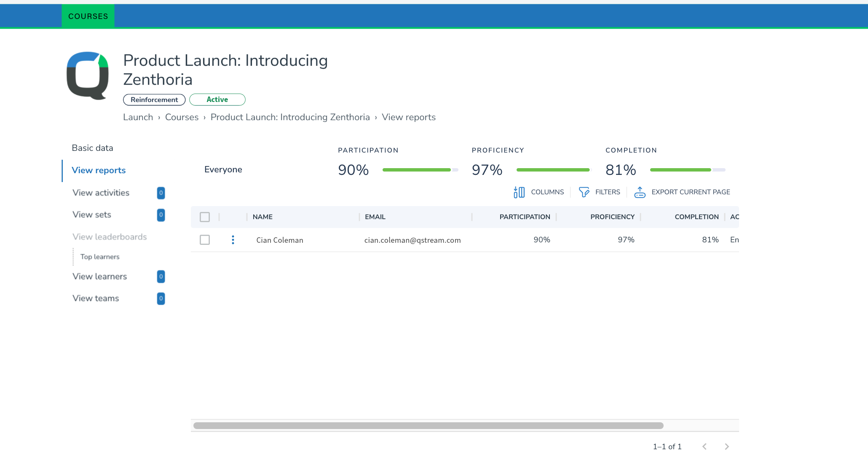Open View activities in the sidebar
The image size is (868, 456).
tap(101, 193)
